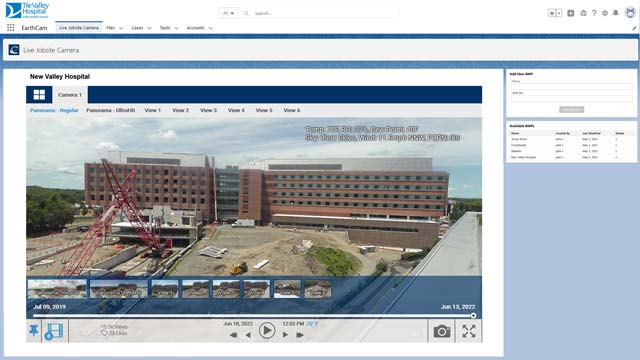Click the Jun 13, 2022 end date label
Image resolution: width=640 pixels, height=360 pixels.
[458, 307]
